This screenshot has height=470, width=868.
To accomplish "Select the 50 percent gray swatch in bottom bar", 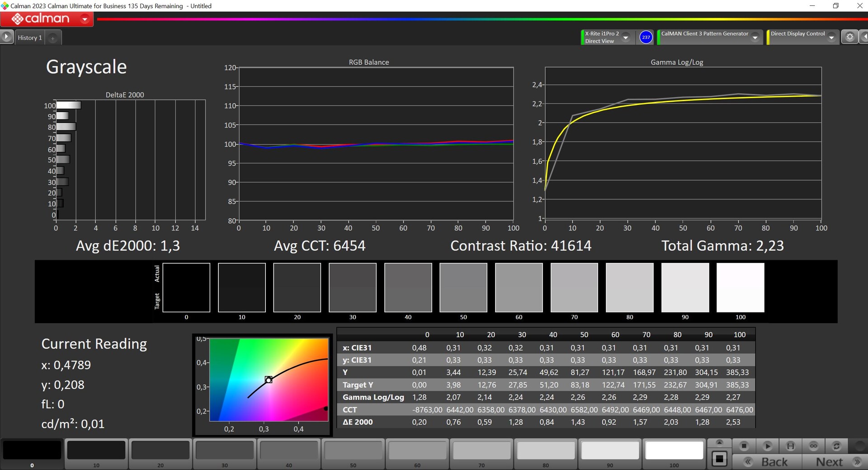I will click(353, 451).
